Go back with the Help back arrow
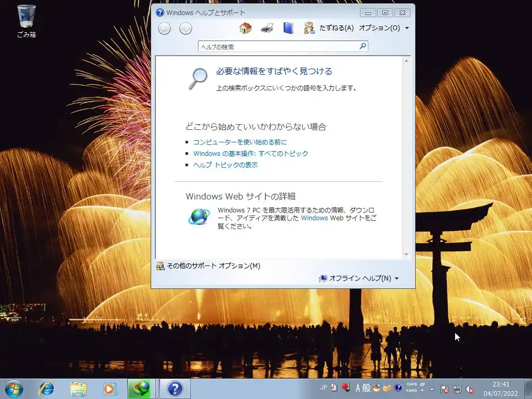 point(165,28)
